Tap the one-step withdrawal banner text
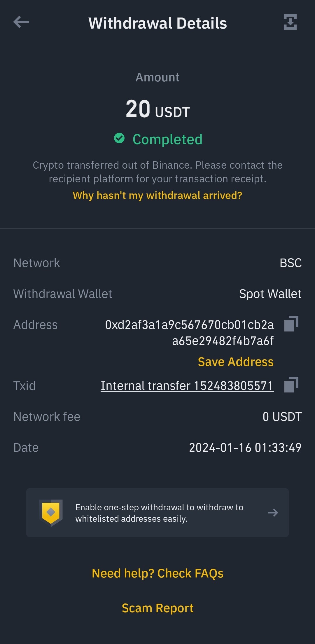This screenshot has height=644, width=315. [x=159, y=513]
